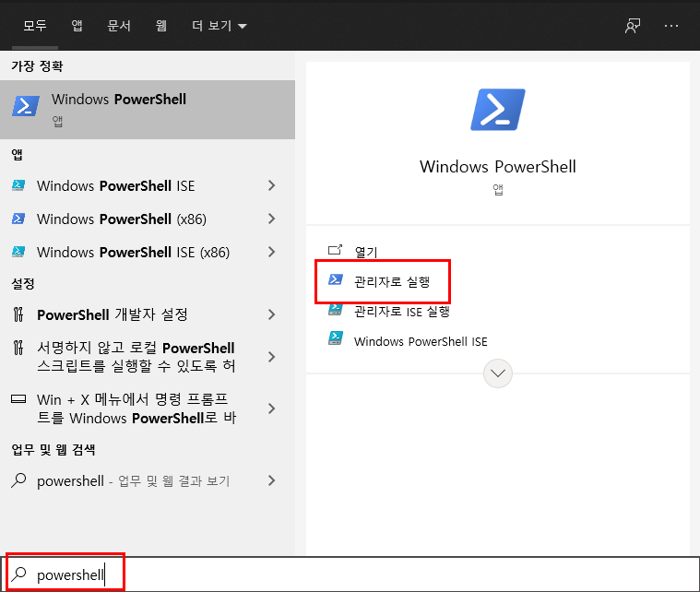Open the three-dot options menu
Viewport: 700px width, 592px height.
[671, 26]
